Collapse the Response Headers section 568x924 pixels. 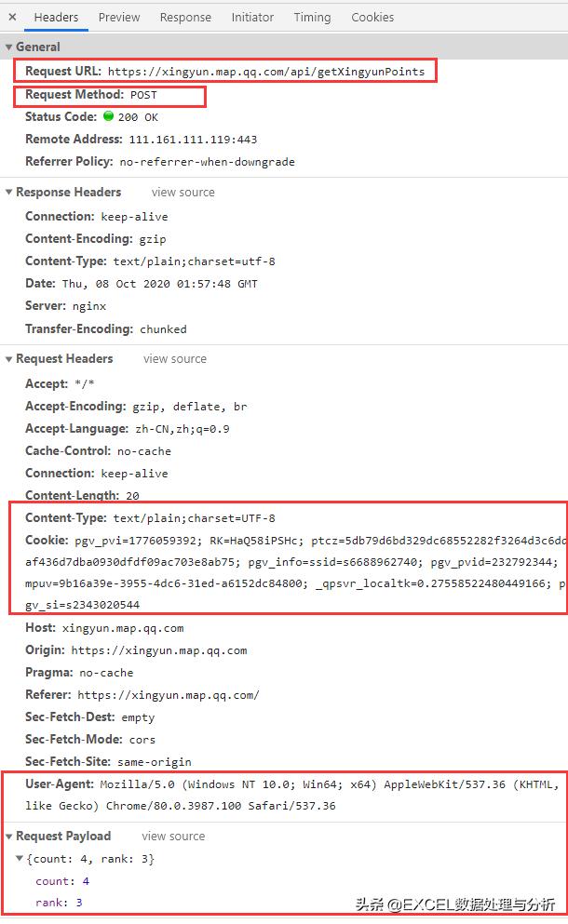click(9, 193)
